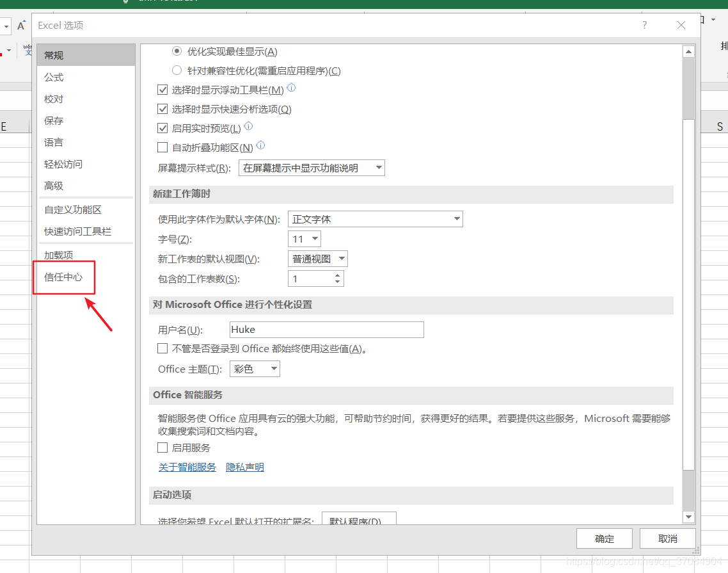Select 优化实现最佳显示 radio button

[177, 51]
